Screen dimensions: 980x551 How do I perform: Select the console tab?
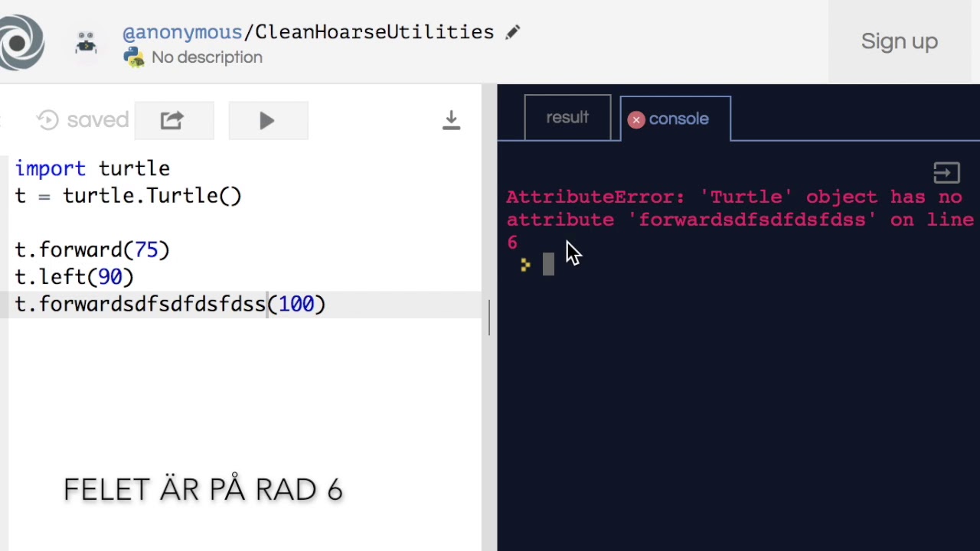click(675, 119)
